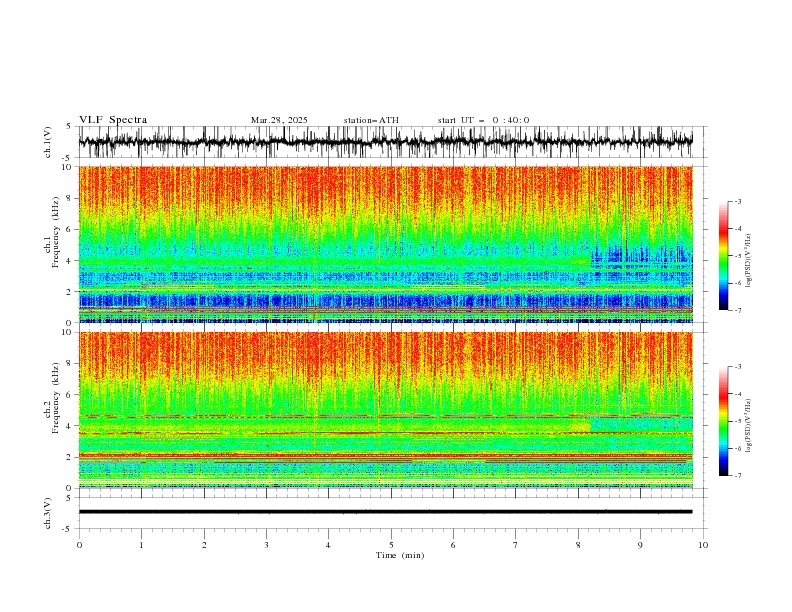Click the ch.2 PSD color scale bar
The width and height of the screenshot is (792, 612).
[x=723, y=421]
